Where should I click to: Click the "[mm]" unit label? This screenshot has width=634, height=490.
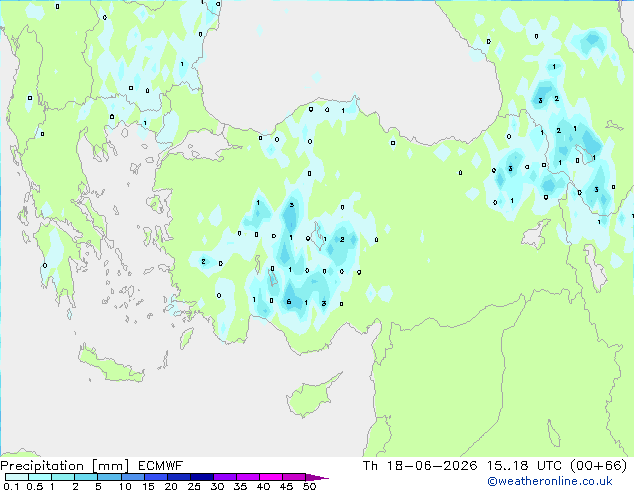click(x=110, y=466)
